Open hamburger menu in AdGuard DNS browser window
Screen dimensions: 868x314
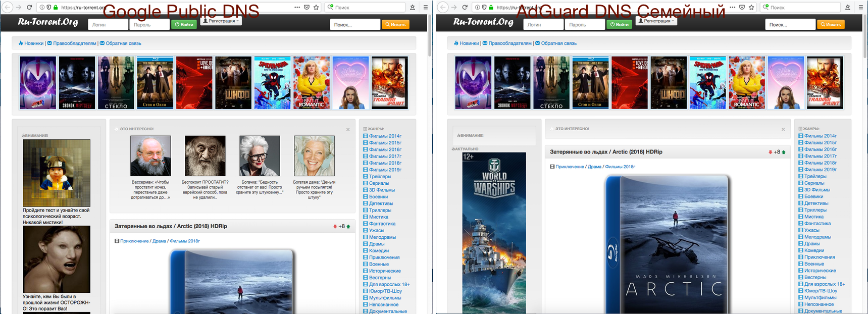(861, 8)
